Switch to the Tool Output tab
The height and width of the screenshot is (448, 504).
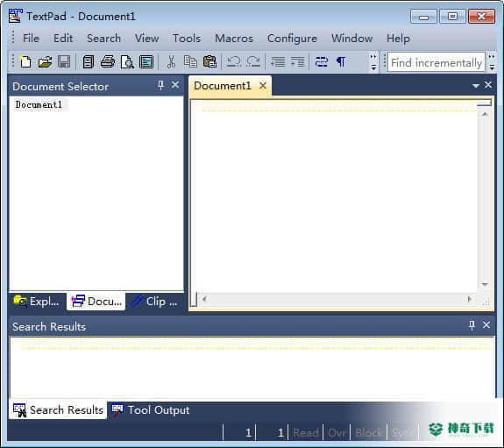coord(151,410)
